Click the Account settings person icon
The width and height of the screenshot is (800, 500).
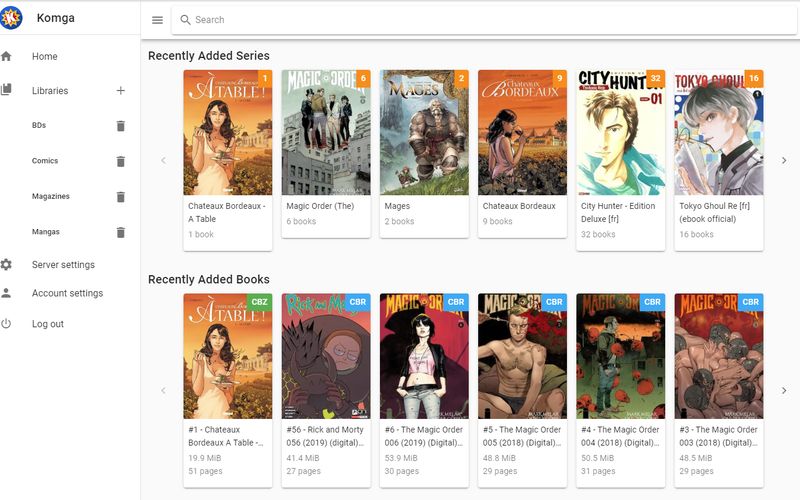tap(6, 293)
